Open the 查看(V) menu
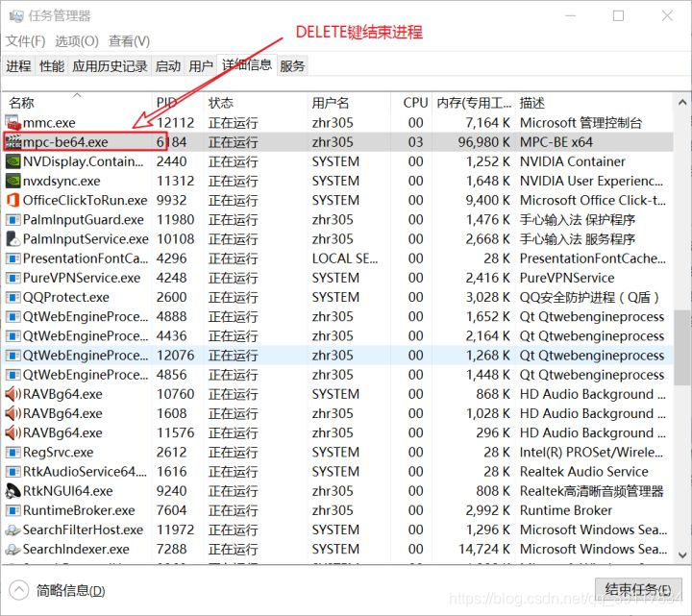 (129, 41)
